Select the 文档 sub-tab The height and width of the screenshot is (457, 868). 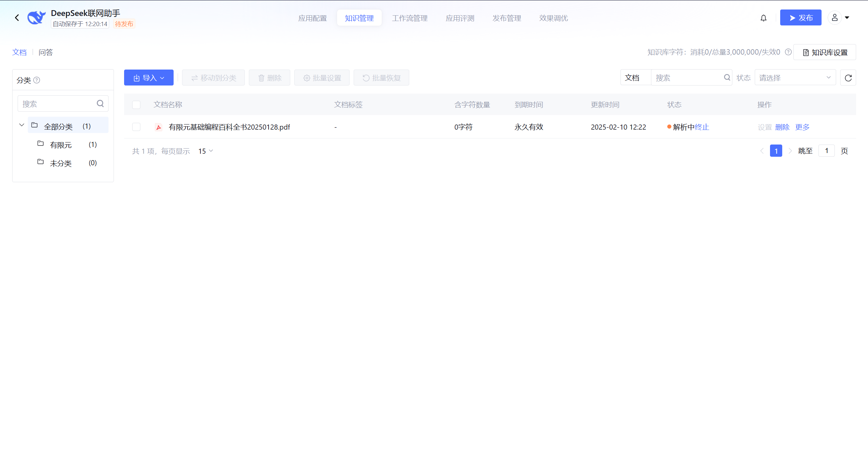coord(19,52)
